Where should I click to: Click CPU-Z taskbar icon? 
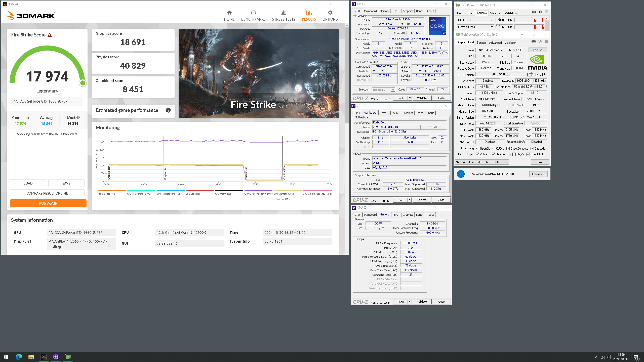(x=56, y=357)
